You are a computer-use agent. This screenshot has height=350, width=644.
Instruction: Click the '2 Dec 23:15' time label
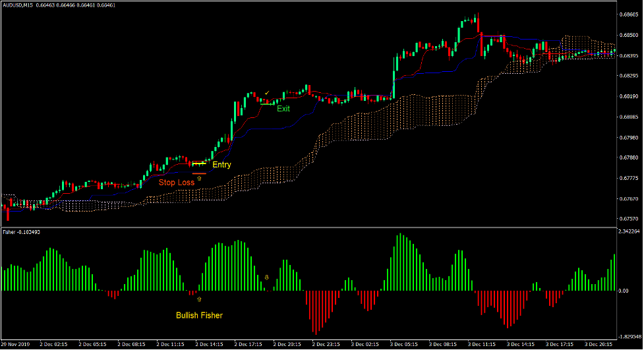326,344
